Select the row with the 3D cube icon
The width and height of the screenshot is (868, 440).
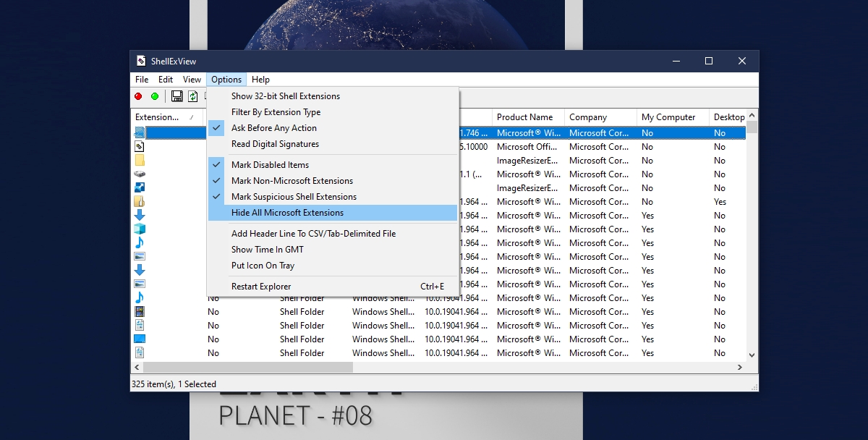tap(140, 229)
